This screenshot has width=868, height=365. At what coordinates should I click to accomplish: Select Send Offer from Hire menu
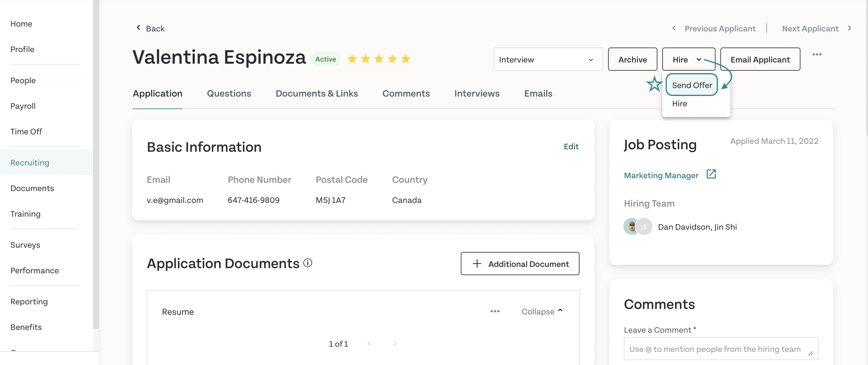point(691,85)
